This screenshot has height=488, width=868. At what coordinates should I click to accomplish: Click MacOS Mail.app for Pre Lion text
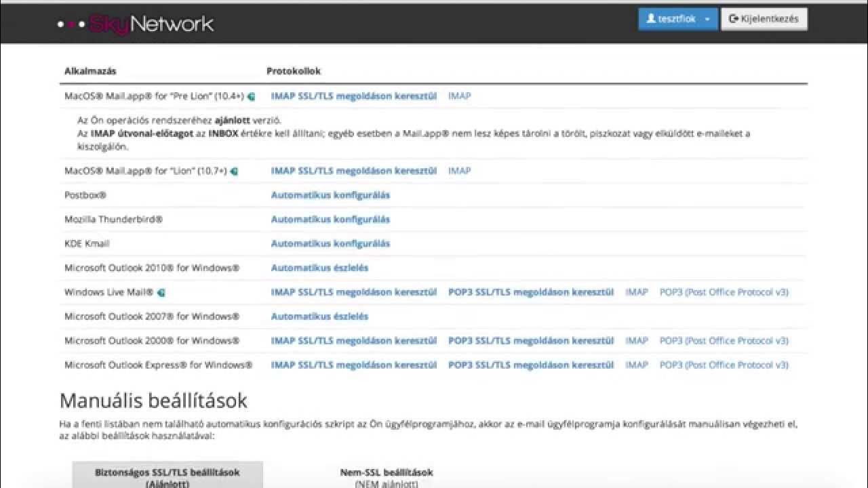pos(155,96)
